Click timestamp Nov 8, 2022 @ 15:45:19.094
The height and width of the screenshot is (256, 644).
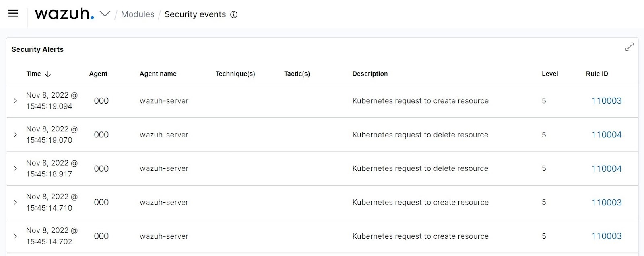click(x=52, y=101)
